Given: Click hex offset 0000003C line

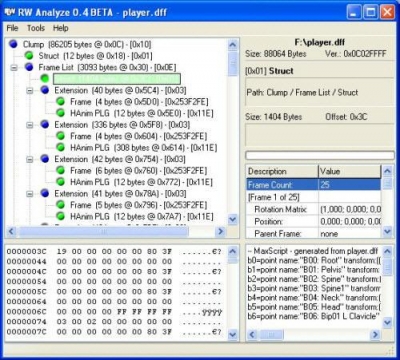Looking at the screenshot, I should [114, 252].
